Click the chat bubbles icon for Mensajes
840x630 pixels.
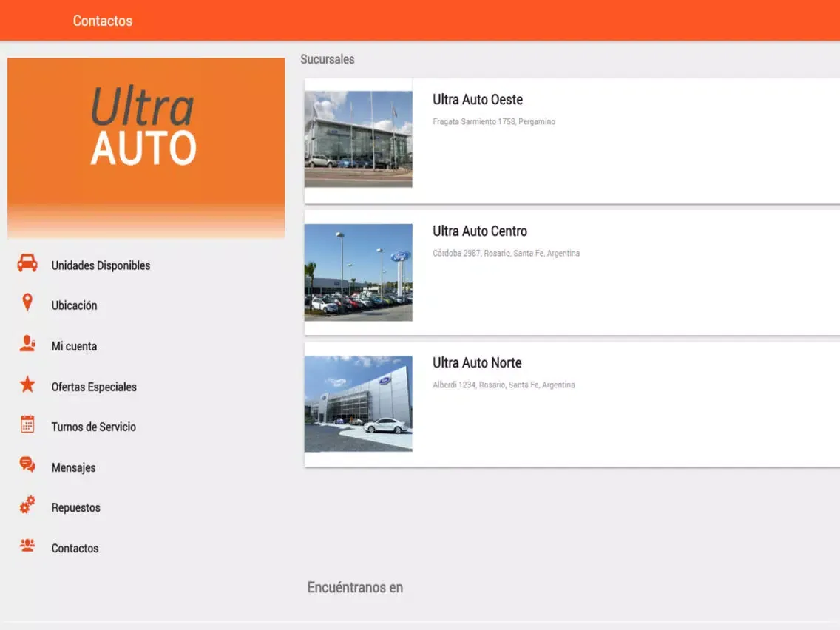(27, 464)
